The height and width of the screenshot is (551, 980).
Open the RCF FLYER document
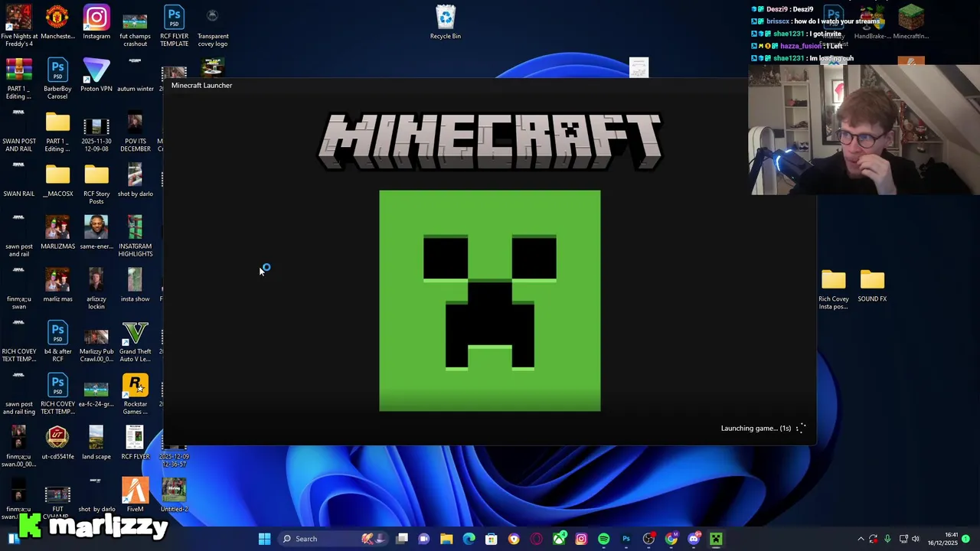click(x=135, y=444)
